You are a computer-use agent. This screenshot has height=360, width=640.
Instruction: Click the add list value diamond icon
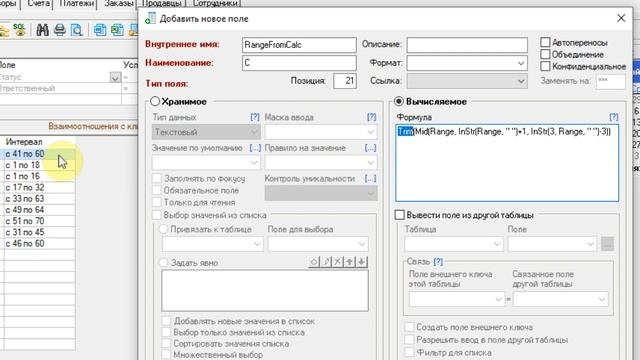pyautogui.click(x=314, y=262)
